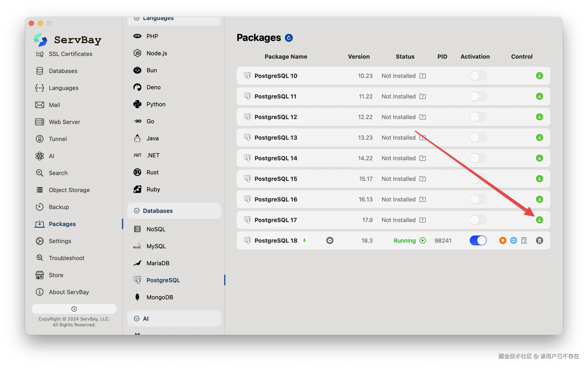588x368 pixels.
Task: Click help icon beside PostgreSQL 10 status
Action: (423, 76)
